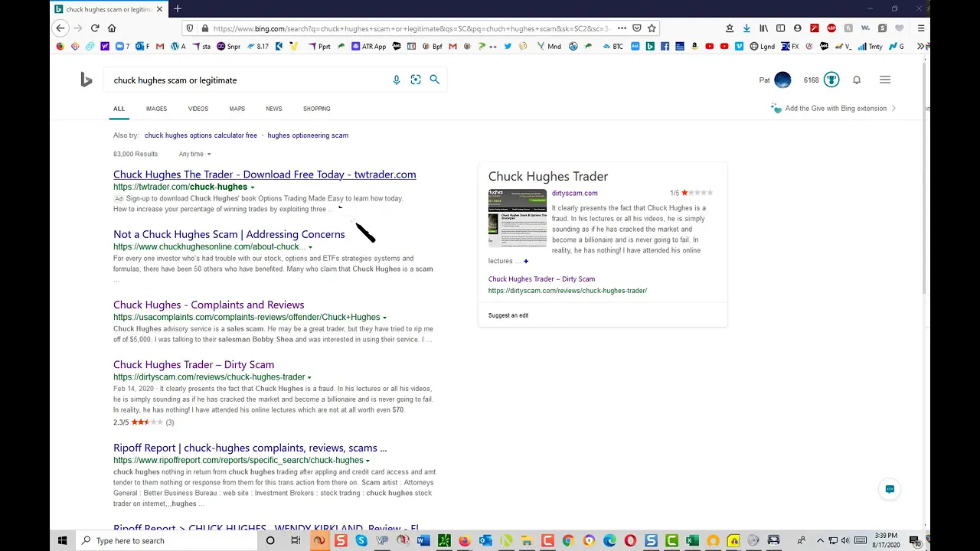This screenshot has height=551, width=980.
Task: Open Firefox library icon
Action: tap(763, 28)
